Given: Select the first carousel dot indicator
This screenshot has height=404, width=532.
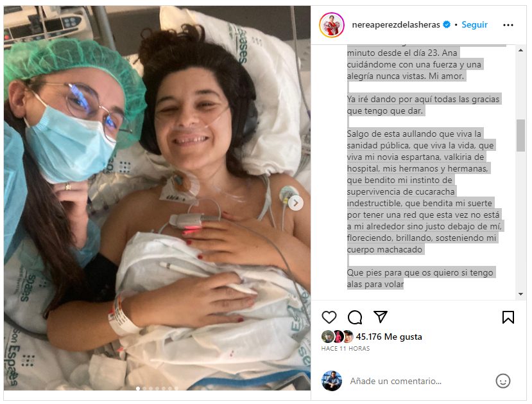Looking at the screenshot, I should (x=138, y=389).
